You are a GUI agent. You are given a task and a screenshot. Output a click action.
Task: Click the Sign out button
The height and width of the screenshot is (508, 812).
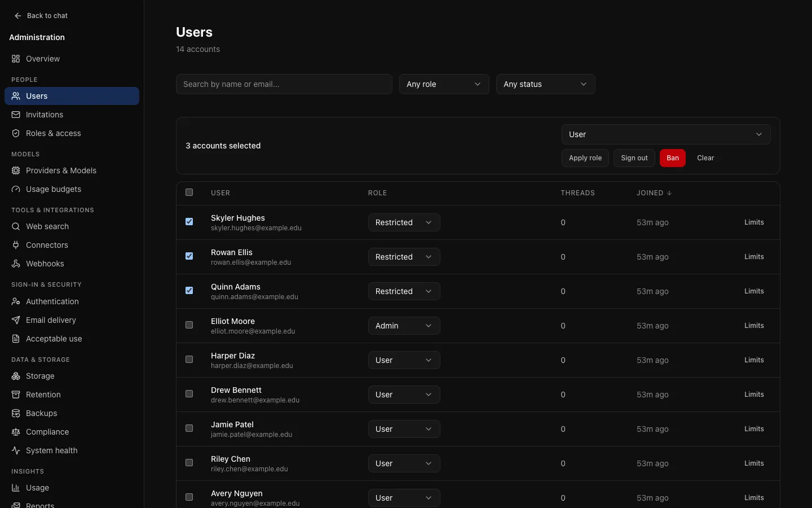634,158
